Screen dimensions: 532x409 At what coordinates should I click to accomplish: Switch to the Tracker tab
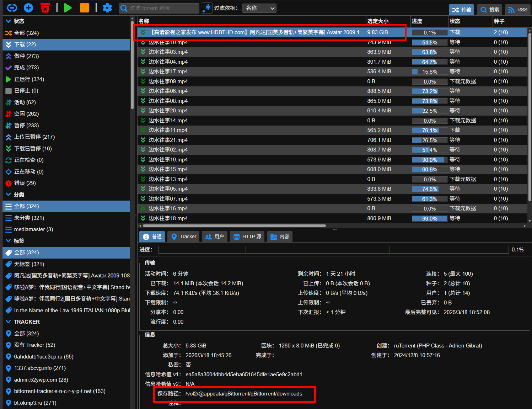tap(183, 237)
